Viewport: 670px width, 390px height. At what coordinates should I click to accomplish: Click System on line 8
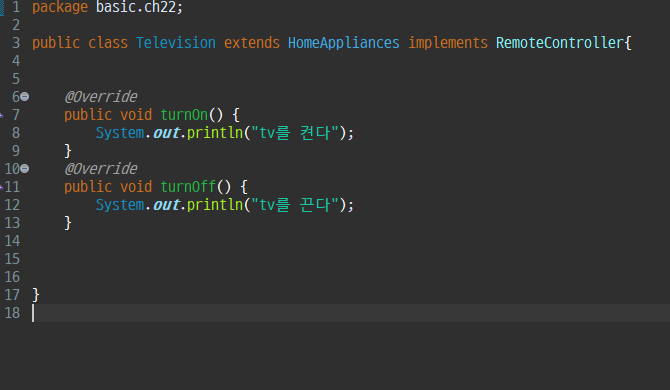click(120, 133)
